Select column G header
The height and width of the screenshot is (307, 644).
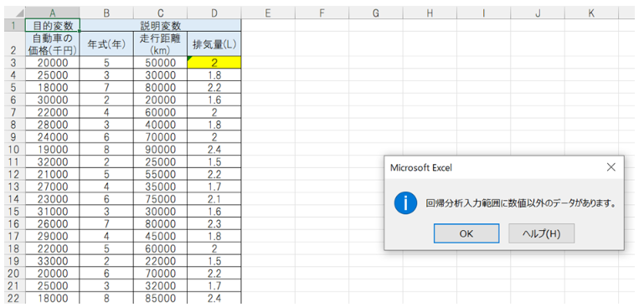pyautogui.click(x=375, y=13)
